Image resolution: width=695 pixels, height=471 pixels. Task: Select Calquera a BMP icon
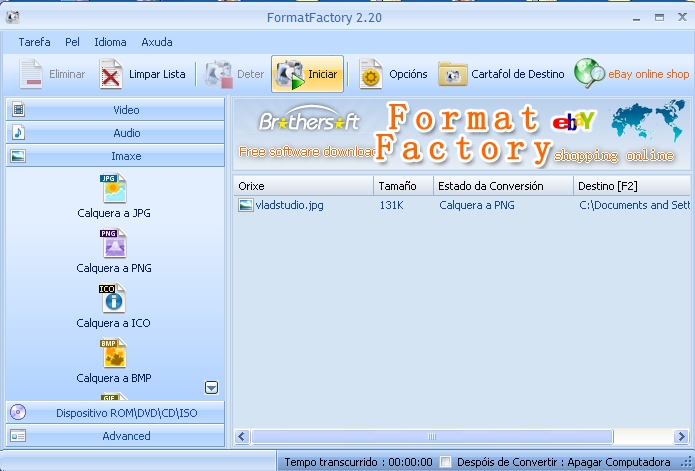(x=113, y=353)
